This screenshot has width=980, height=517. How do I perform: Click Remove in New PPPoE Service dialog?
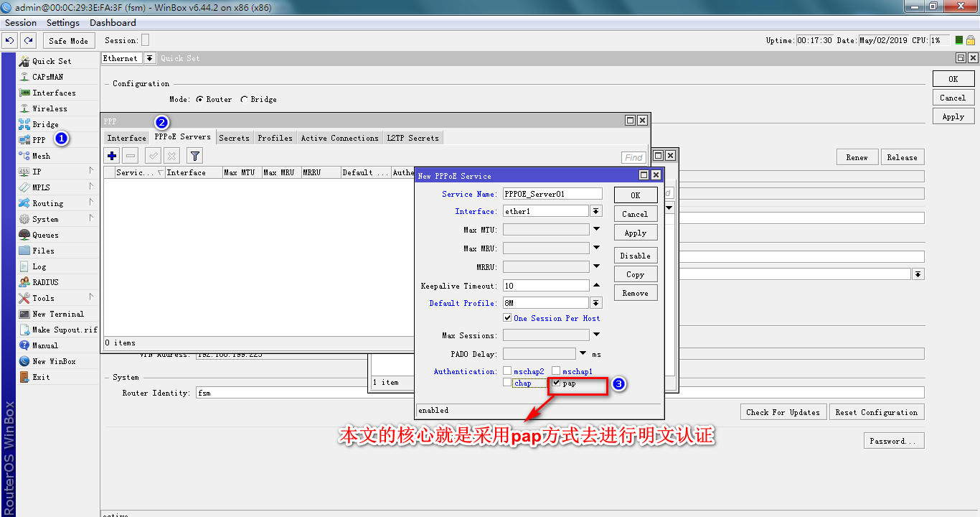[636, 293]
